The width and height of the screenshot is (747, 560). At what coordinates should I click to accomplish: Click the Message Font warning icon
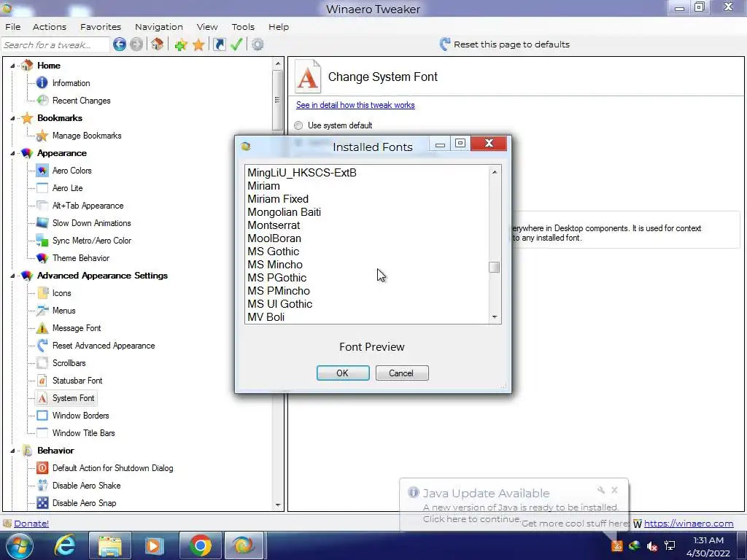42,328
